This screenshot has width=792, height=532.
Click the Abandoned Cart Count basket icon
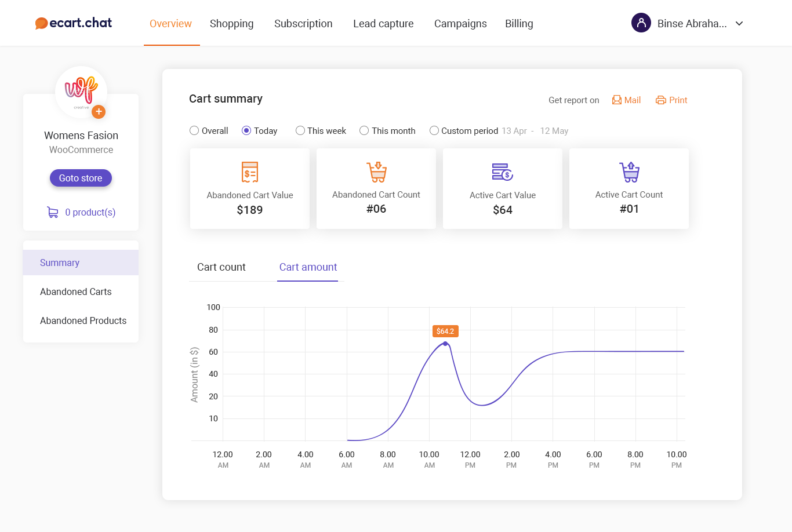click(x=376, y=172)
